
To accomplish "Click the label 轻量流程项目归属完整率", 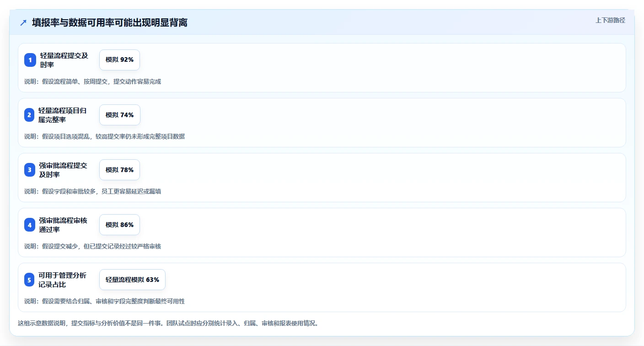I will (x=63, y=115).
